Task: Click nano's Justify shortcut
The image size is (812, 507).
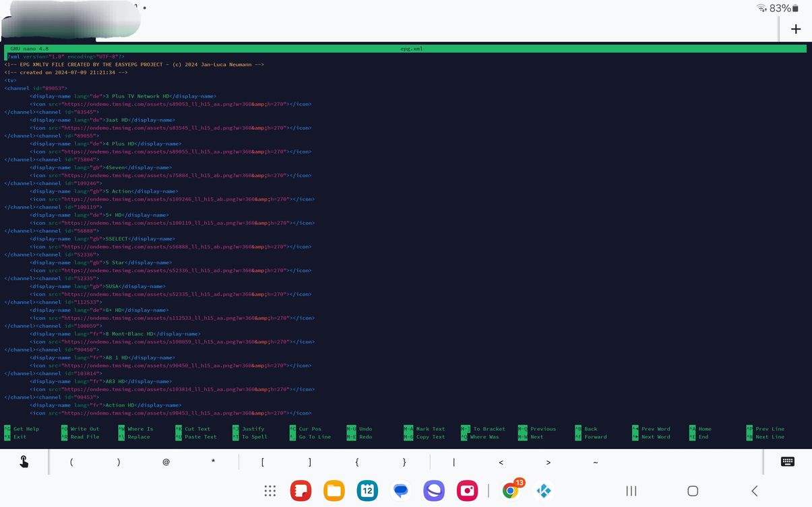Action: pos(249,429)
